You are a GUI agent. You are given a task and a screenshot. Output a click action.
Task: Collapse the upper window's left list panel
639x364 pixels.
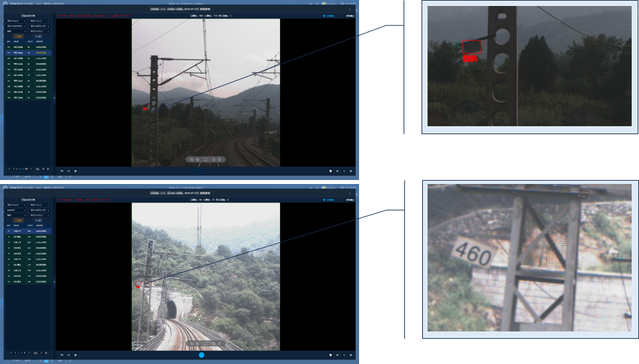(x=54, y=98)
